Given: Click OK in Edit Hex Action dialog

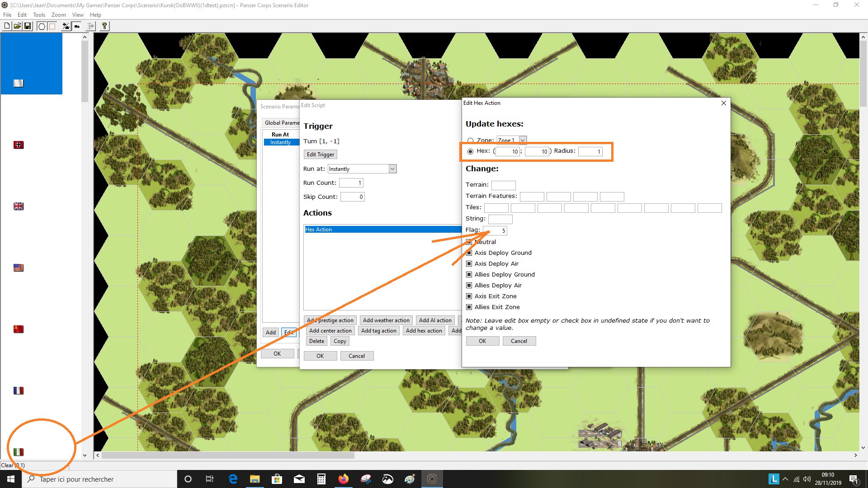Looking at the screenshot, I should click(482, 341).
